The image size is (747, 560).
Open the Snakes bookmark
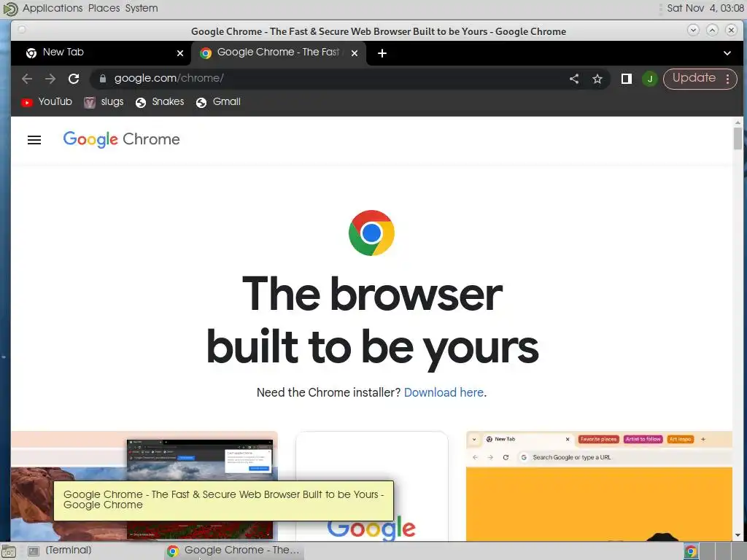(x=160, y=102)
